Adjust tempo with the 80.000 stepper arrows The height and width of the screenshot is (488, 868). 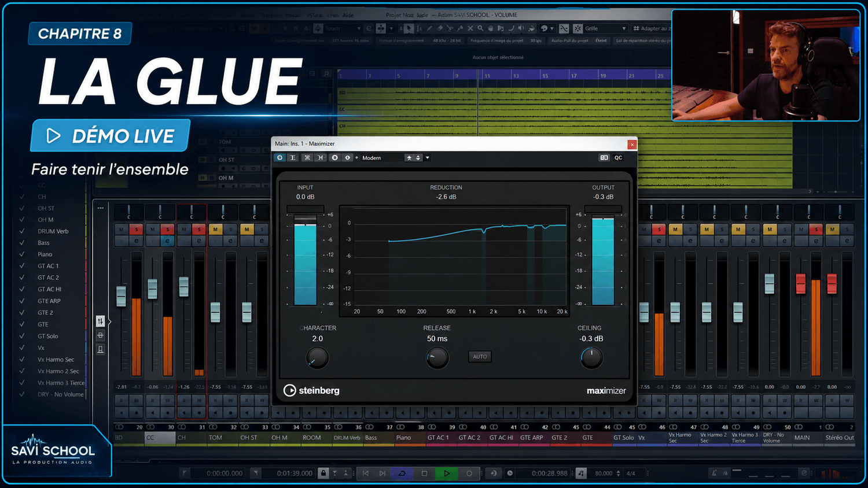(x=619, y=473)
